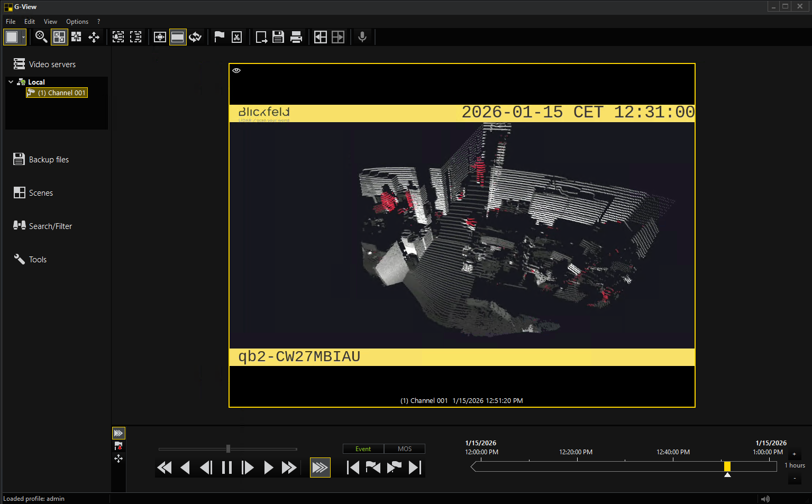
Task: Open the Search/Filter panel
Action: coord(50,226)
